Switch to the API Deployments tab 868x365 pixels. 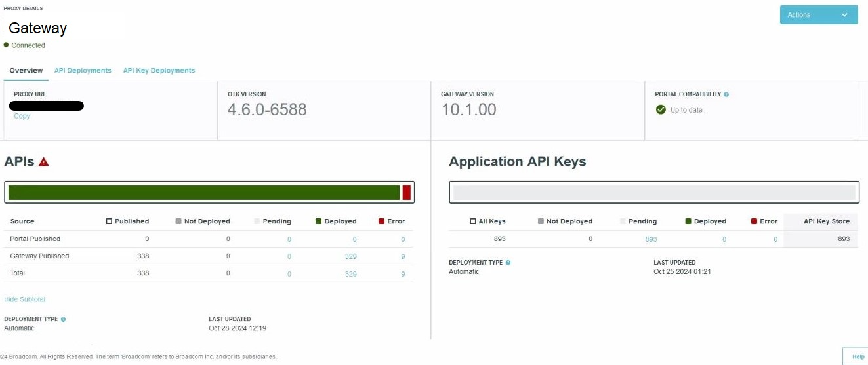(x=83, y=71)
